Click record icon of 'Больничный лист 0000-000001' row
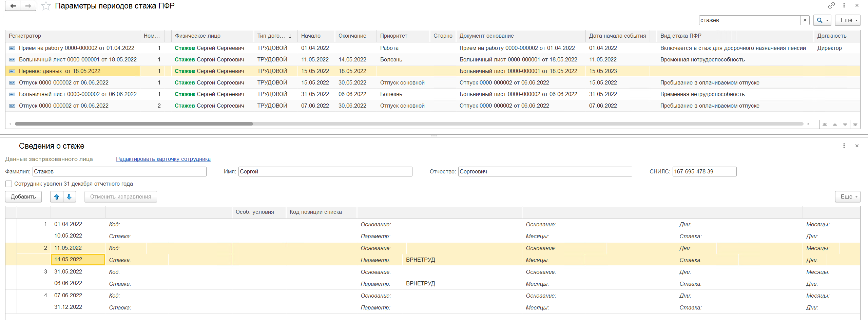The image size is (868, 320). point(12,60)
